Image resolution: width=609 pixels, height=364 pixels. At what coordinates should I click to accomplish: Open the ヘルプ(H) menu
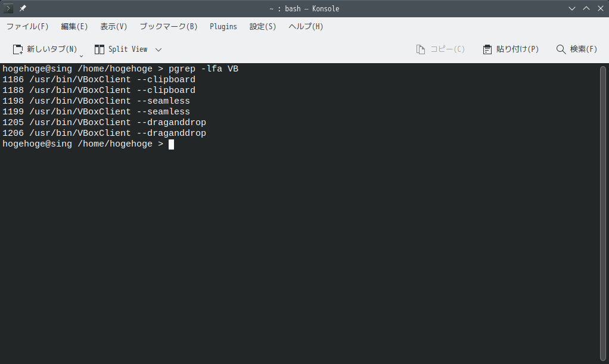coord(306,26)
